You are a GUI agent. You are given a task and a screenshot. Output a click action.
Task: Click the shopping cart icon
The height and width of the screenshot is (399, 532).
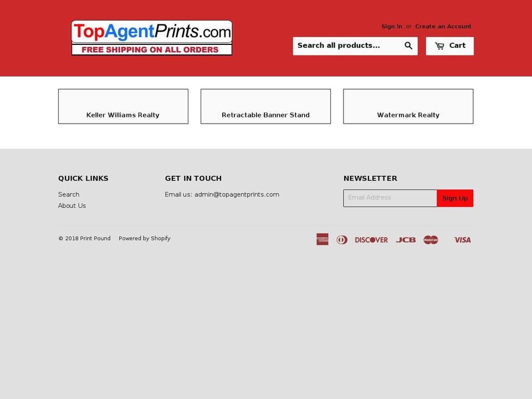pyautogui.click(x=439, y=46)
